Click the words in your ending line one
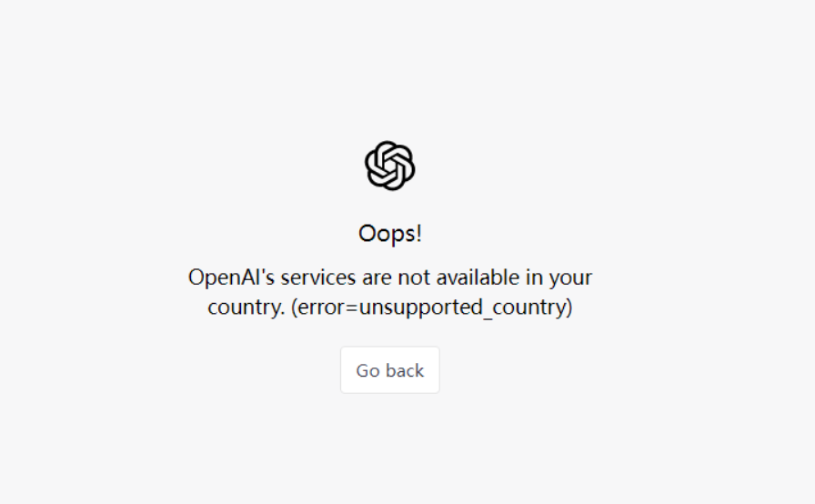 click(x=558, y=278)
